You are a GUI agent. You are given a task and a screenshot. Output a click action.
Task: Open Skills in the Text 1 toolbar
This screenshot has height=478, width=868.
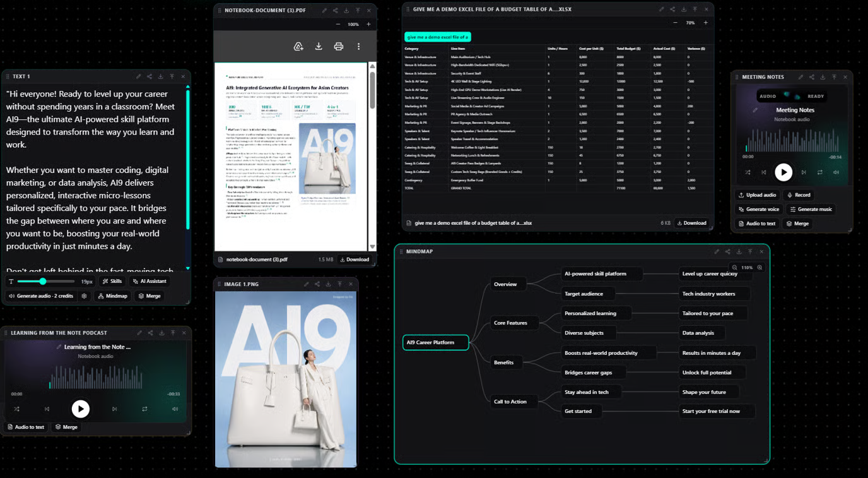click(112, 282)
